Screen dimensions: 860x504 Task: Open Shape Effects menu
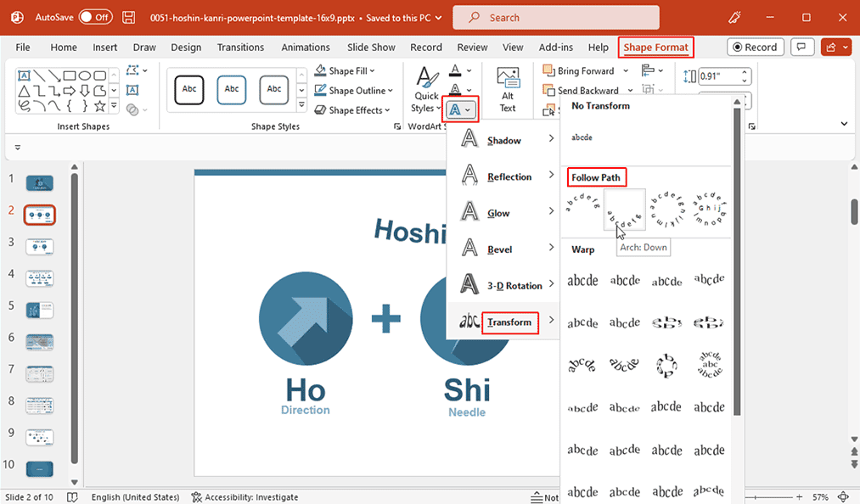point(351,109)
